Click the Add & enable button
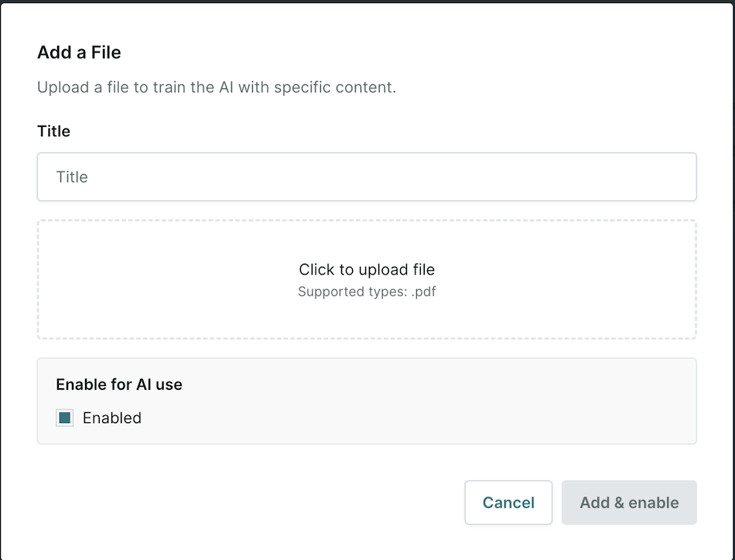This screenshot has height=560, width=735. pyautogui.click(x=629, y=502)
